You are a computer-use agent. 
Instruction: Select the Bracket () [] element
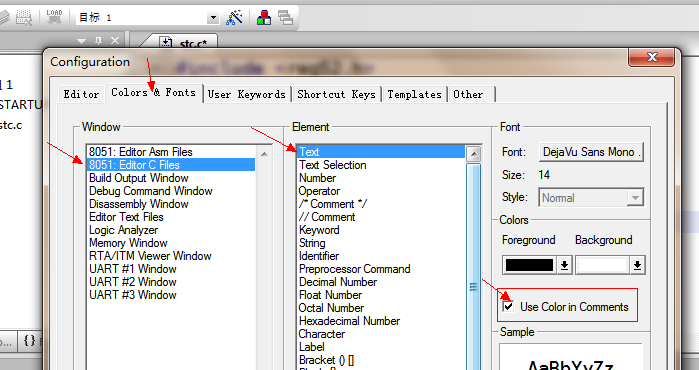tap(381, 360)
